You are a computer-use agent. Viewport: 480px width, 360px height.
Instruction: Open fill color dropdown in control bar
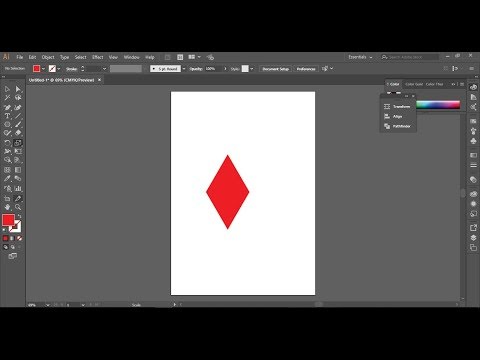click(43, 69)
